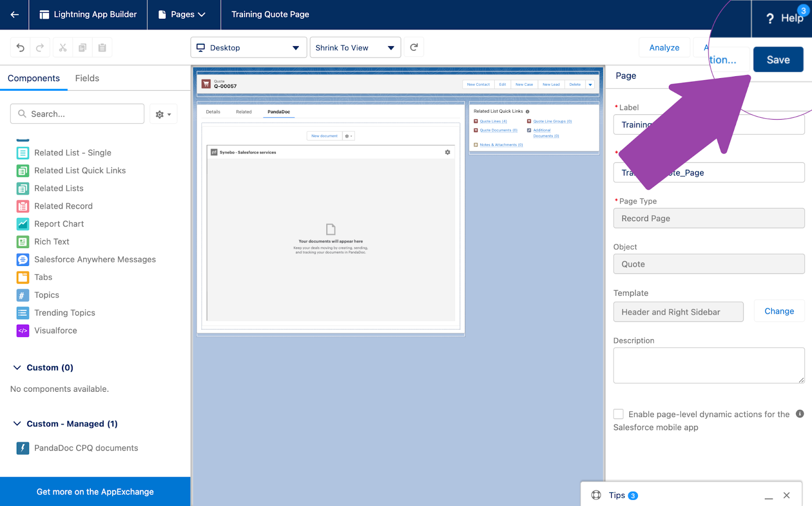Select the Trending Topics component icon
The image size is (812, 506).
pyautogui.click(x=23, y=313)
